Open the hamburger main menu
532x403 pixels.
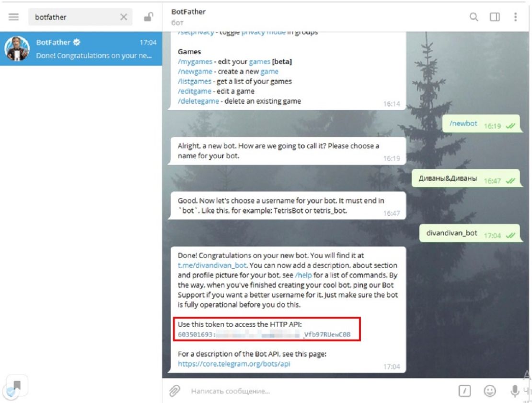tap(13, 17)
